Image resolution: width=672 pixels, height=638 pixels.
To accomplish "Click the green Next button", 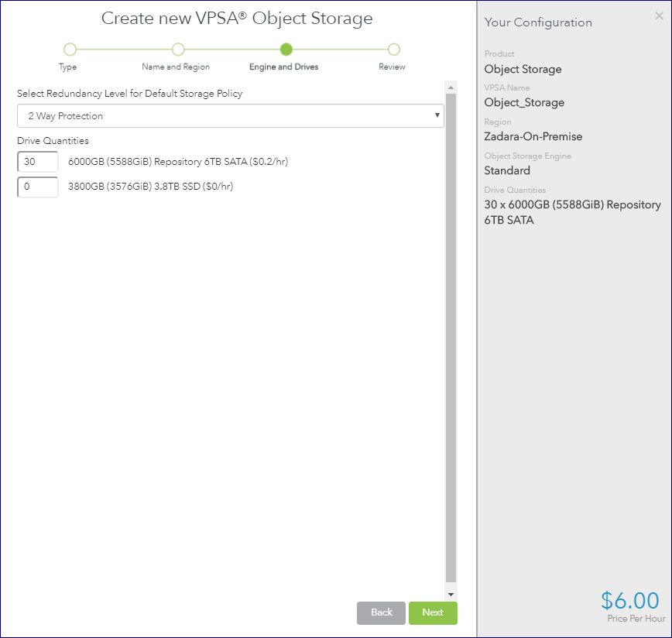I will [433, 612].
